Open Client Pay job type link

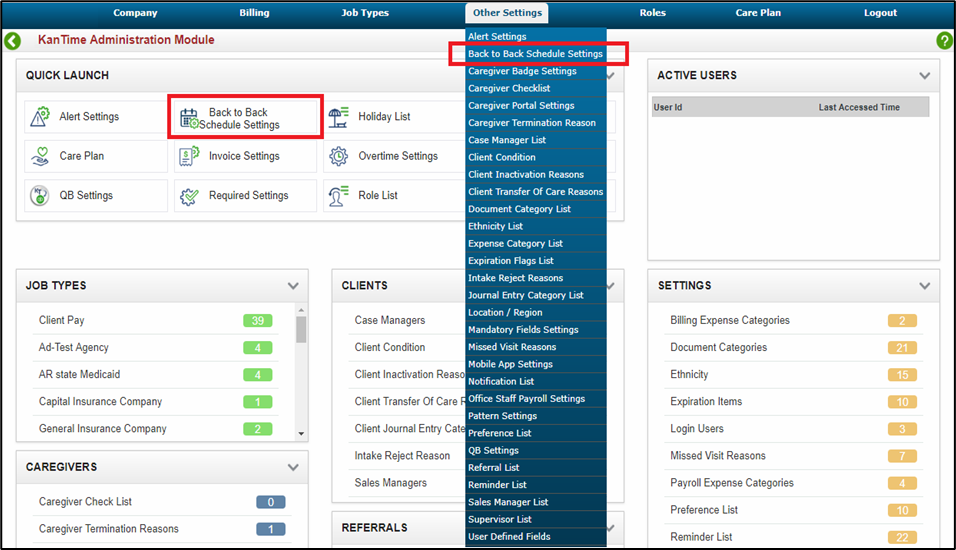pyautogui.click(x=62, y=321)
